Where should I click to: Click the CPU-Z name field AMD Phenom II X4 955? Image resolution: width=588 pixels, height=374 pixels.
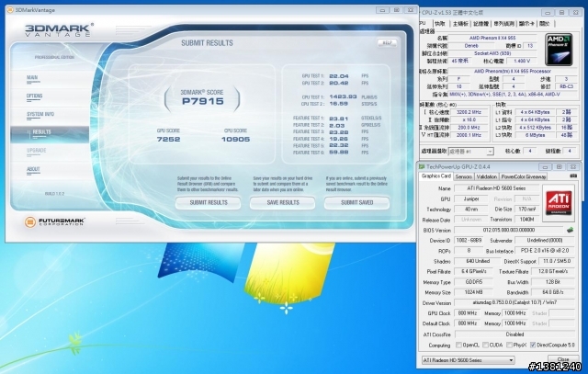coord(492,38)
